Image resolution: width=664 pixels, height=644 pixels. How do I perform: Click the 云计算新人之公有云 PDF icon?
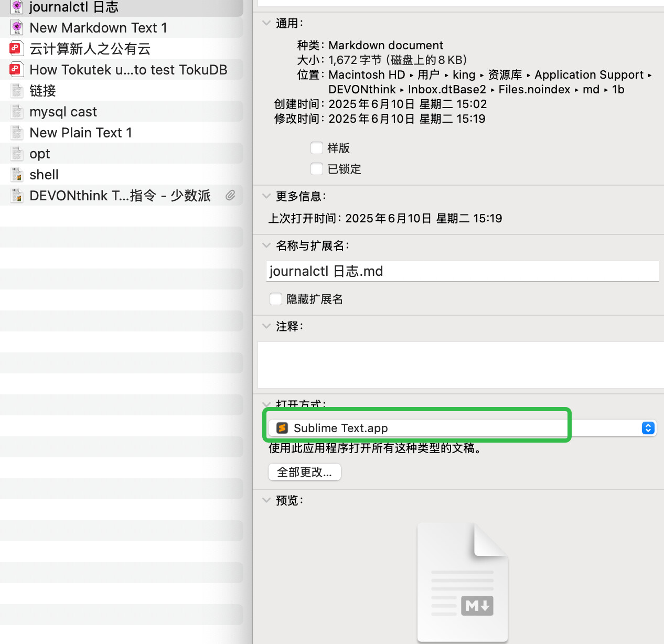[16, 48]
